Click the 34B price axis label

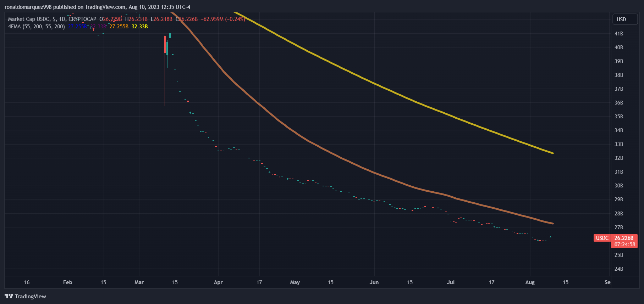619,130
